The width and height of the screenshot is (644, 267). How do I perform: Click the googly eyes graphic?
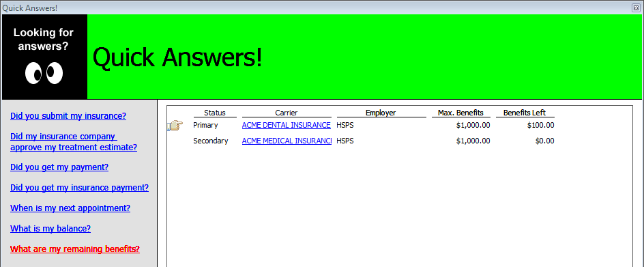[x=44, y=73]
